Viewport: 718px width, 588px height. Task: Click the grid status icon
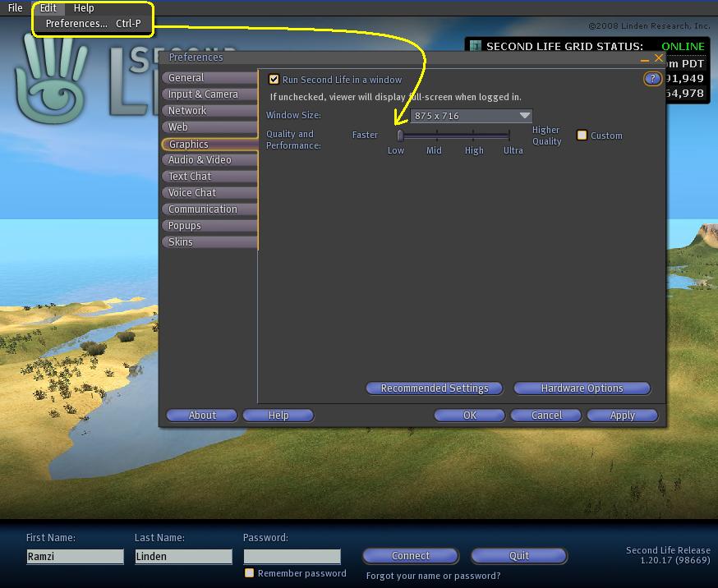coord(476,47)
